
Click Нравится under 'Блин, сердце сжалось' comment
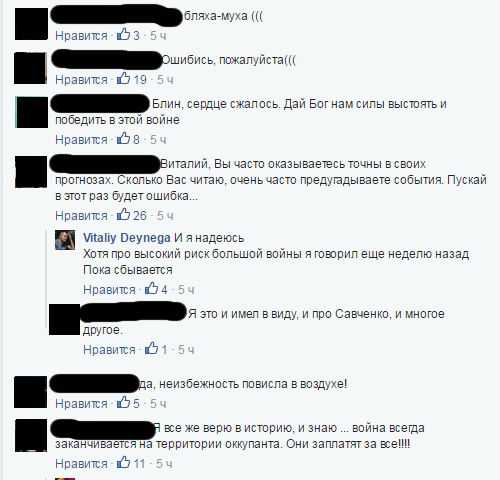pyautogui.click(x=81, y=140)
